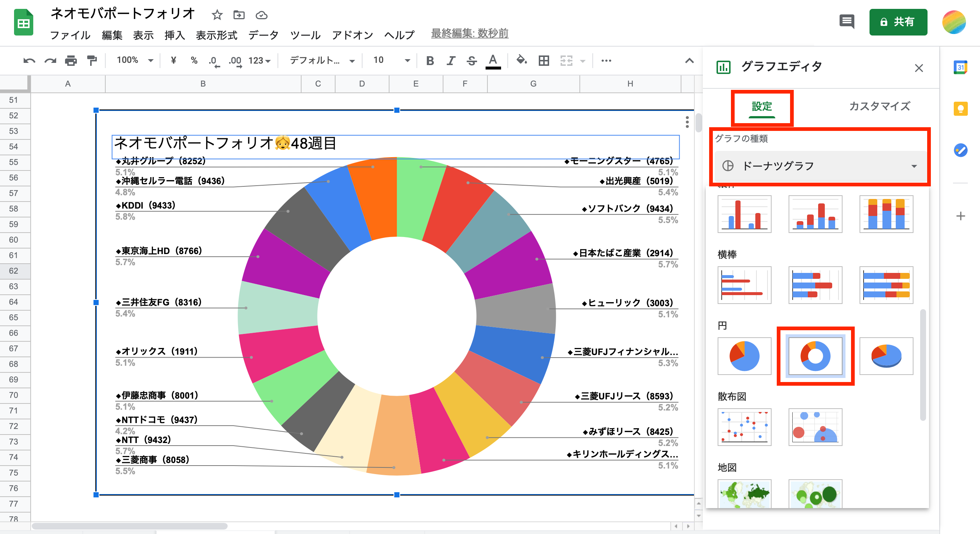Click the print icon
980x534 pixels.
(x=71, y=61)
